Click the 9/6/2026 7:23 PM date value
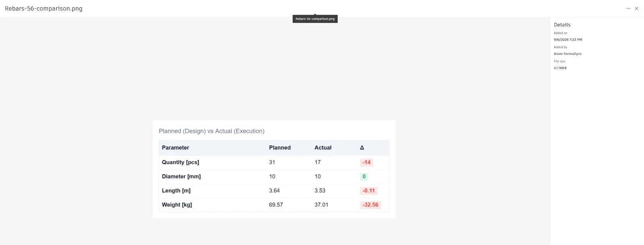Viewport: 644px width, 245px height. click(568, 39)
